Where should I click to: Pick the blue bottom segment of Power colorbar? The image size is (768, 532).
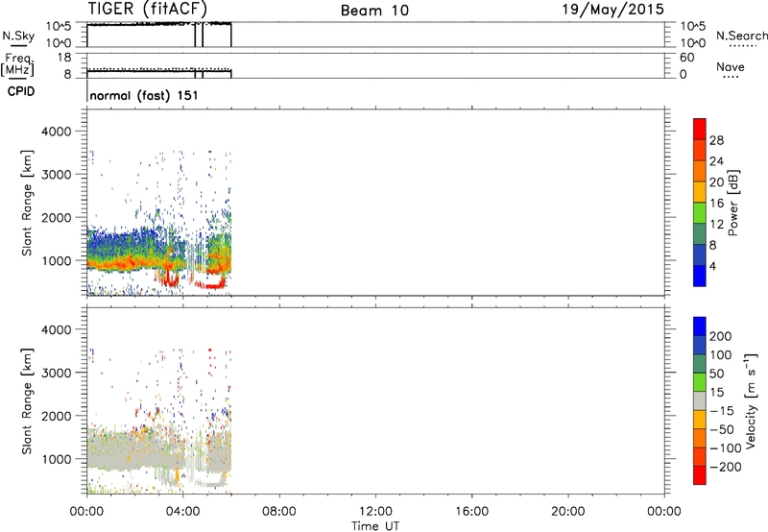700,276
